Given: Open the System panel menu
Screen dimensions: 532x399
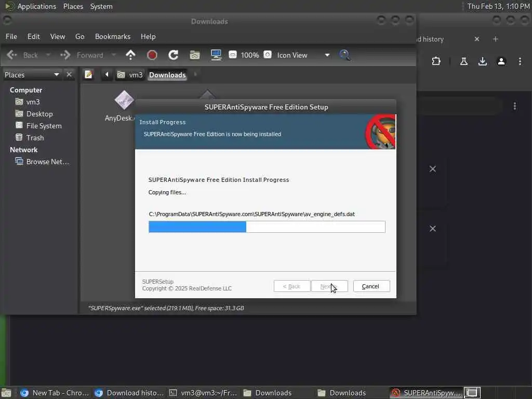Looking at the screenshot, I should [x=101, y=6].
